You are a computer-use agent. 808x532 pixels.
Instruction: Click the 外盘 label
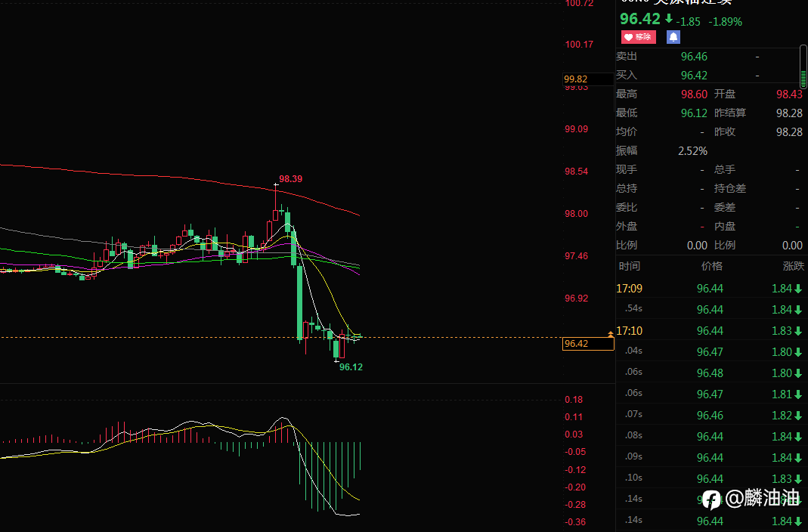tap(627, 226)
